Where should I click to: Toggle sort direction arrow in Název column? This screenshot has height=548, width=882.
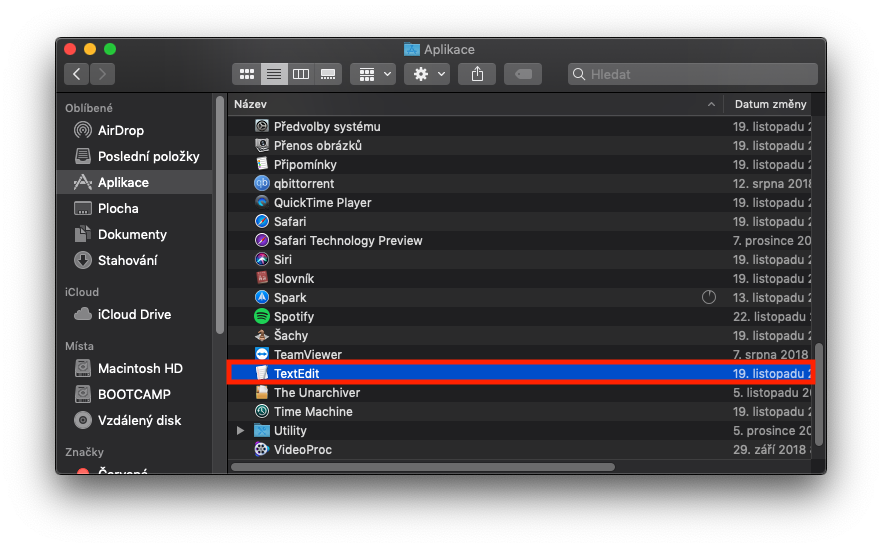[711, 104]
